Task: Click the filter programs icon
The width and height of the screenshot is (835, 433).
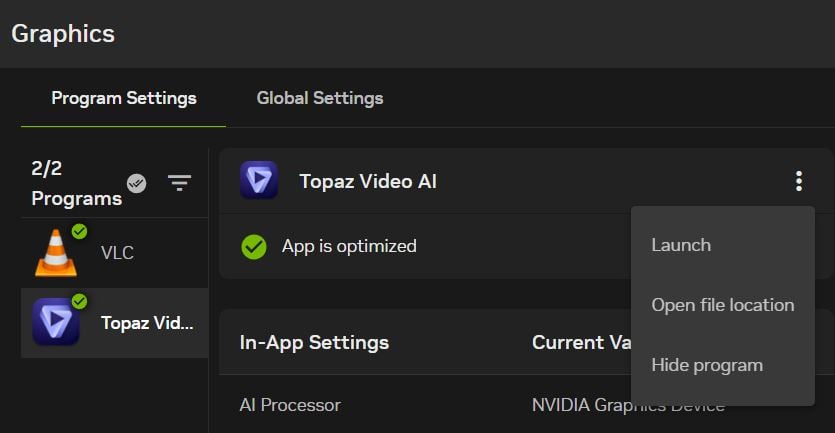Action: 179,183
